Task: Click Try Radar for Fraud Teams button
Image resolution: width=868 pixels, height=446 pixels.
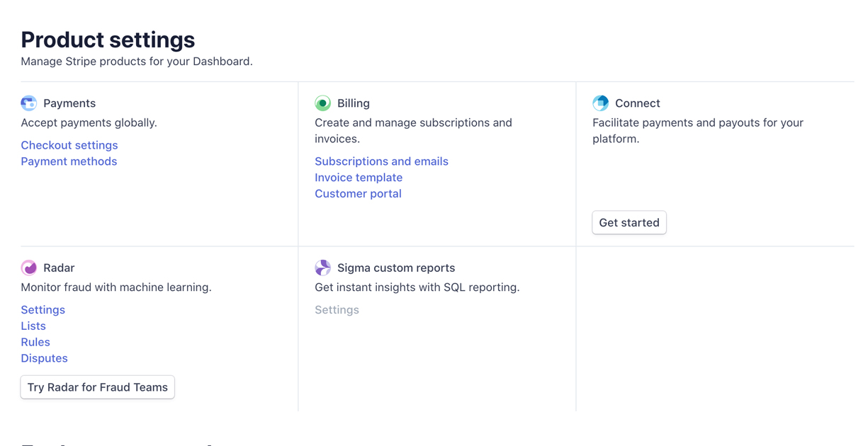Action: pyautogui.click(x=98, y=387)
